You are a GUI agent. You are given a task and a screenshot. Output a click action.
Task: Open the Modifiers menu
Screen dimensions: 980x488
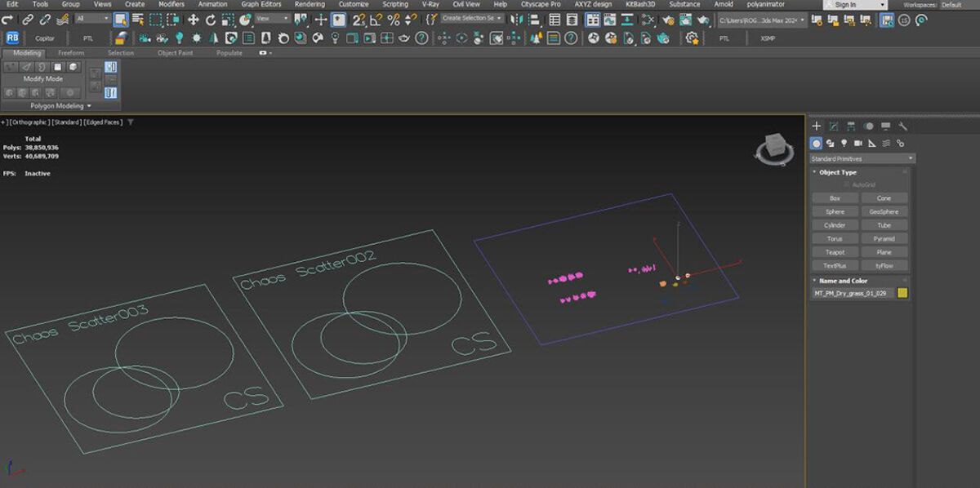tap(171, 4)
